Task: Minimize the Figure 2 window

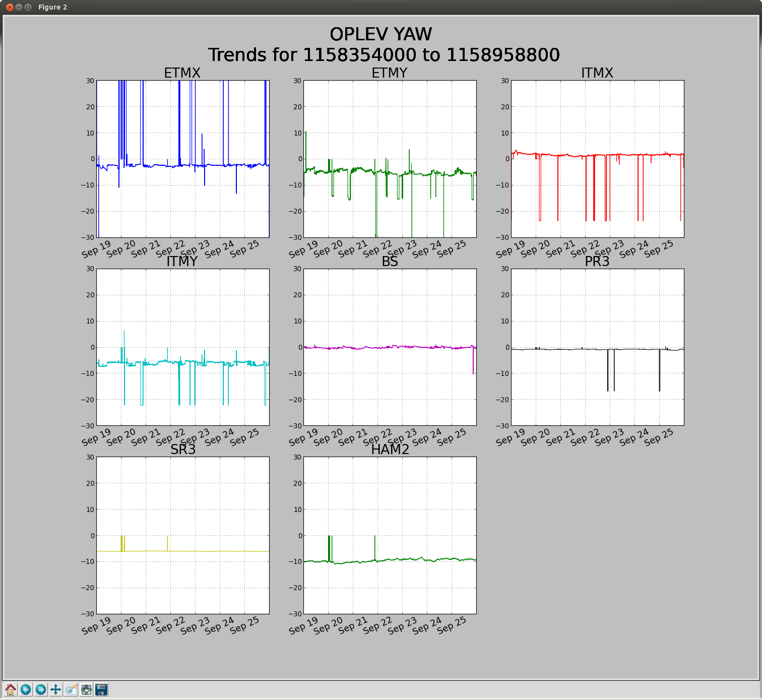Action: [x=19, y=7]
